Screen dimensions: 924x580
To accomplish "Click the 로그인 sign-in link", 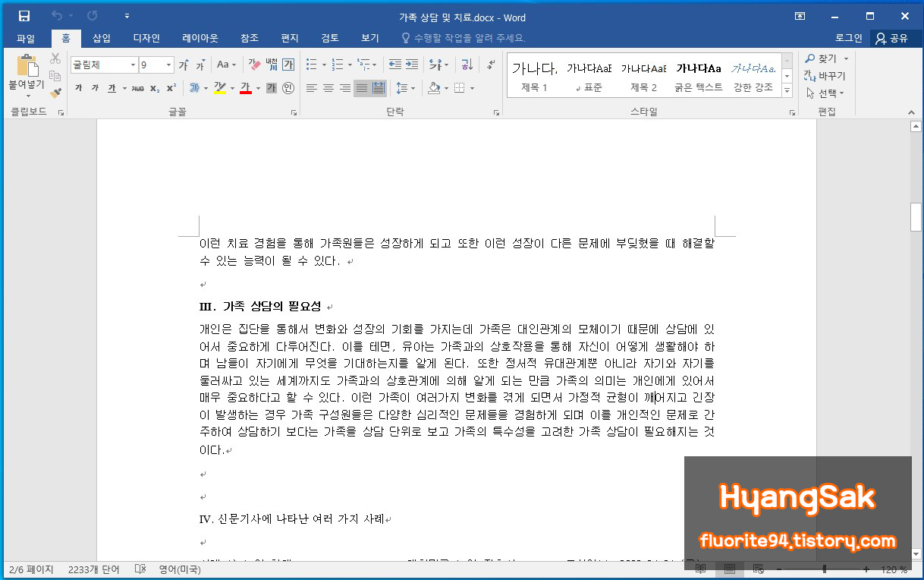I will (849, 38).
